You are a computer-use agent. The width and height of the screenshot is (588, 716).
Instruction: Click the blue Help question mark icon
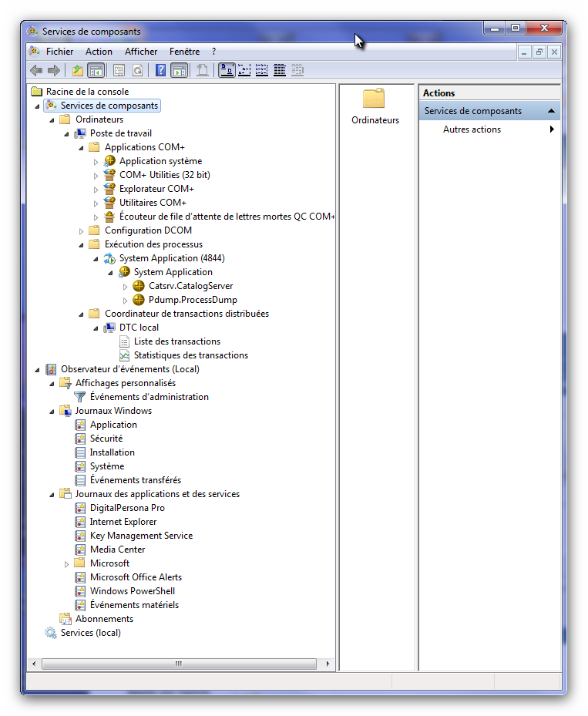[x=160, y=71]
